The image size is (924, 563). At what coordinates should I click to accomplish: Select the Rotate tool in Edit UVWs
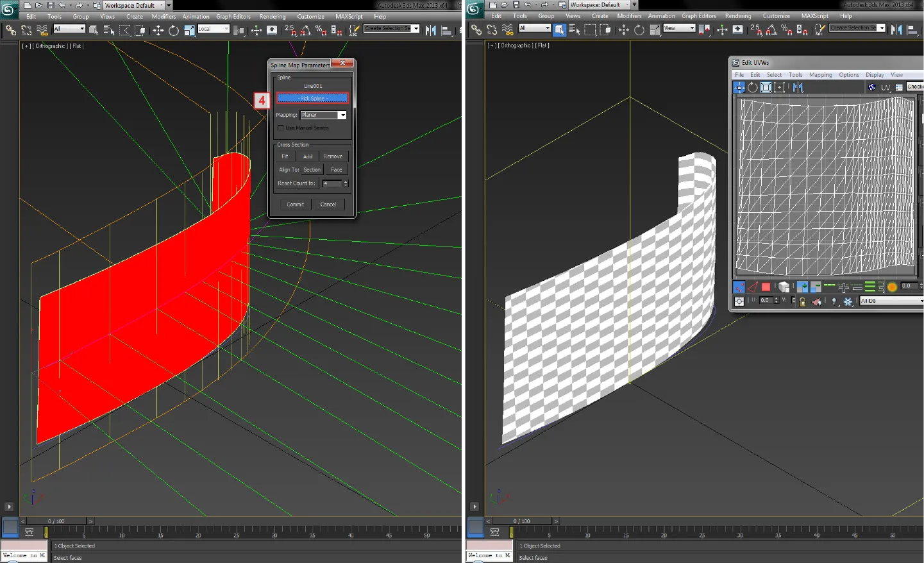(752, 87)
